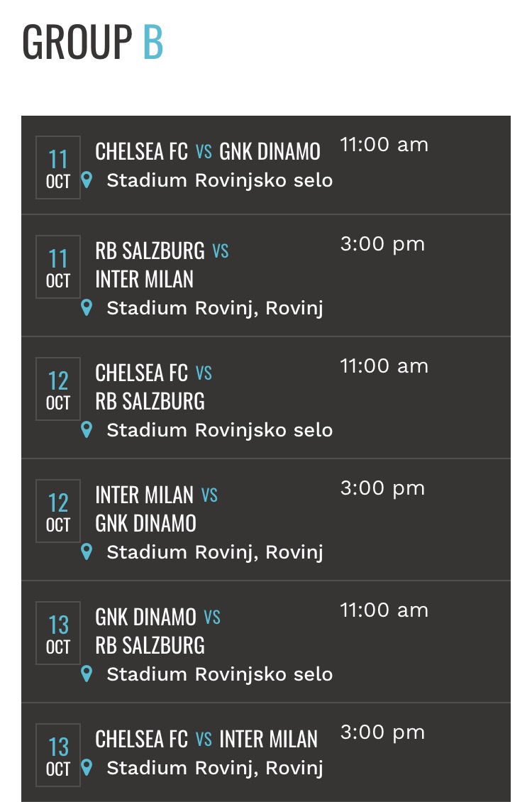
Task: Click 3:00 pm time of Inter Milan vs GNK Dinamo
Action: (x=382, y=489)
